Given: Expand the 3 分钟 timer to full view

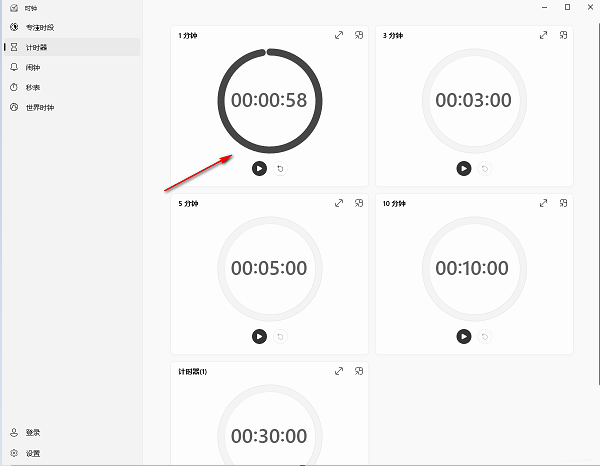Looking at the screenshot, I should 543,35.
